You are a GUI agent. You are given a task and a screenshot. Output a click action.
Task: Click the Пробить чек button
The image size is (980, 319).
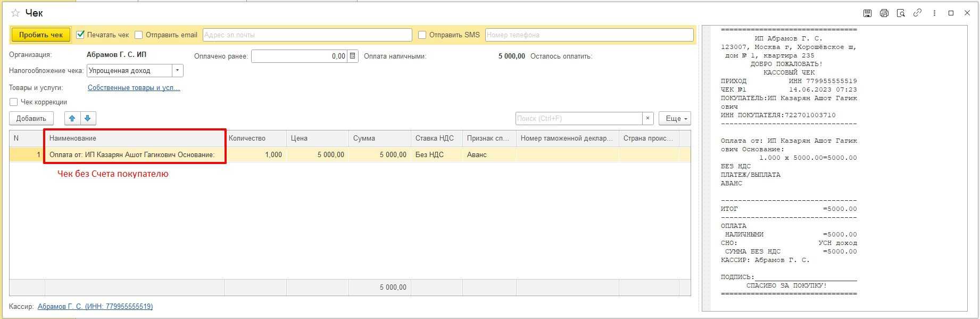pyautogui.click(x=41, y=35)
